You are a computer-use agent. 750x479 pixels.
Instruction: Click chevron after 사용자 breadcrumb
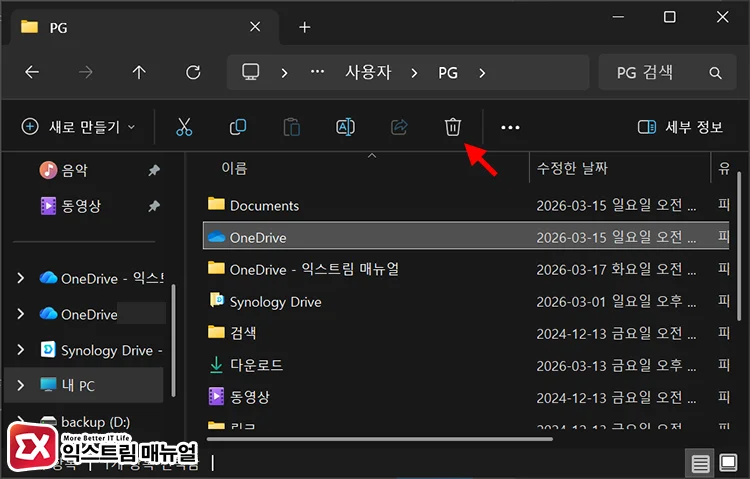pos(414,73)
